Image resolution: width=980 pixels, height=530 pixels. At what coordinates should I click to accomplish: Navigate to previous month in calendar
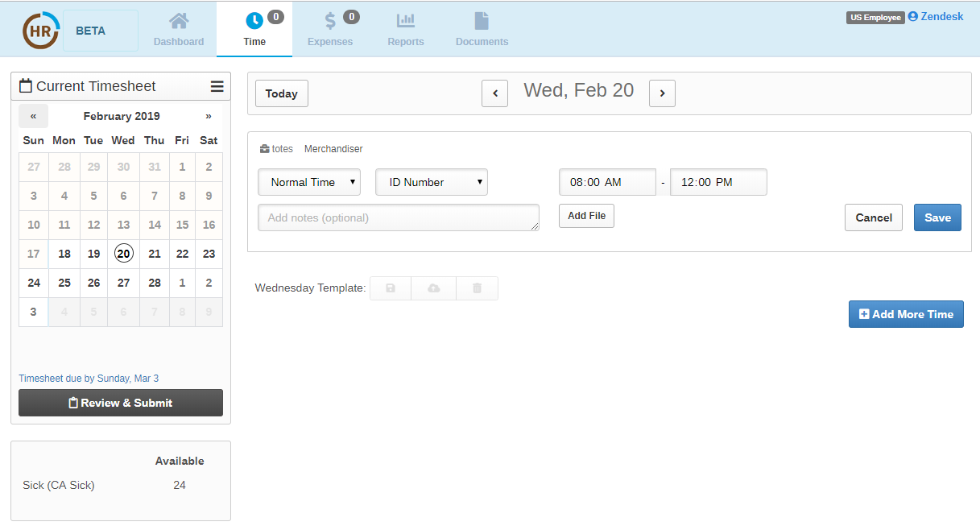[33, 116]
